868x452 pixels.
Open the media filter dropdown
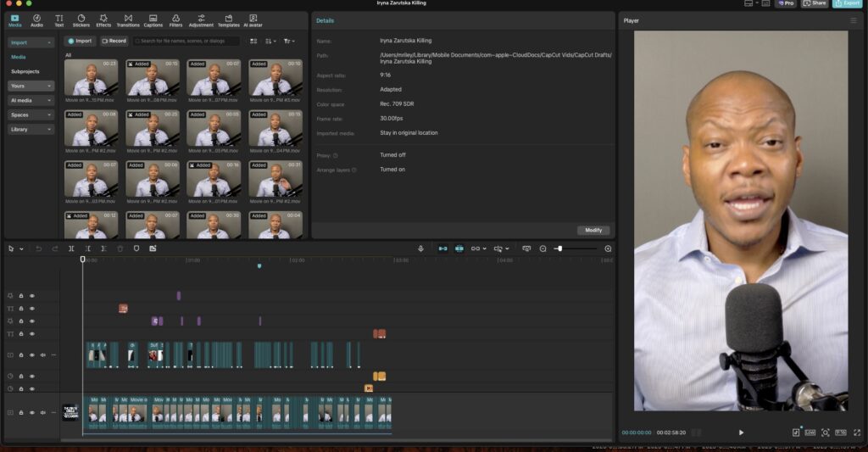pos(289,41)
